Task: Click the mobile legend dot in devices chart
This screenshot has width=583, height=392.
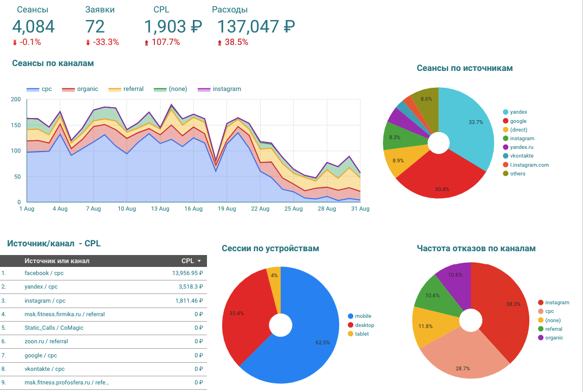Action: [x=350, y=316]
